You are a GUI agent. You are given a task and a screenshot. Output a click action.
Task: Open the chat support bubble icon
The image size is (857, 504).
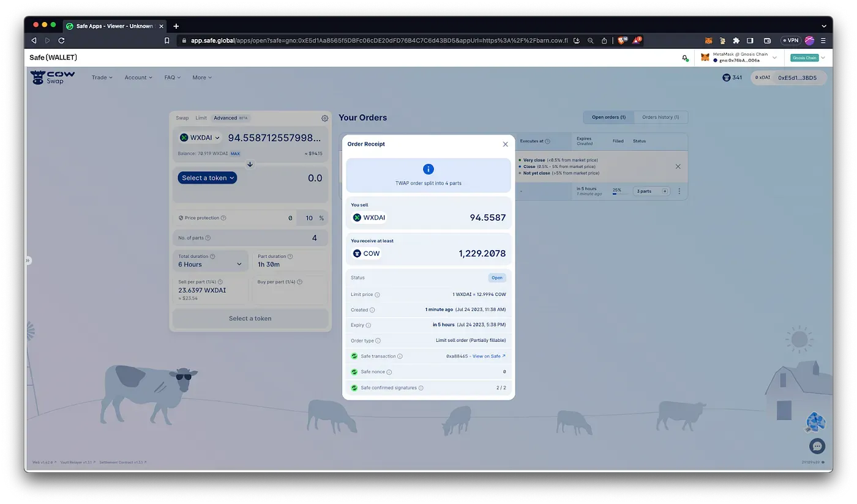pyautogui.click(x=817, y=446)
